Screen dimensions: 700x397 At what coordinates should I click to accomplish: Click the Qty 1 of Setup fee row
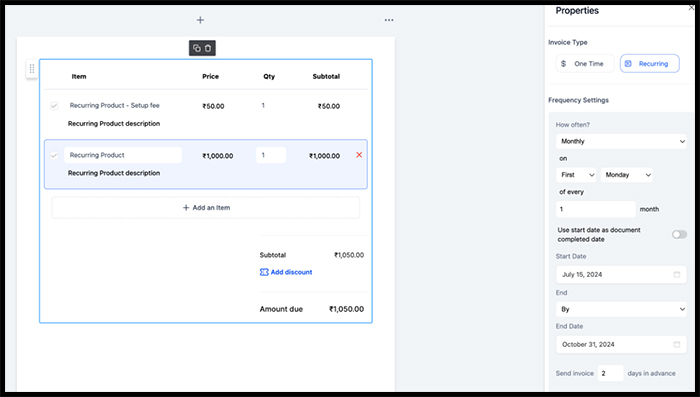[x=263, y=105]
